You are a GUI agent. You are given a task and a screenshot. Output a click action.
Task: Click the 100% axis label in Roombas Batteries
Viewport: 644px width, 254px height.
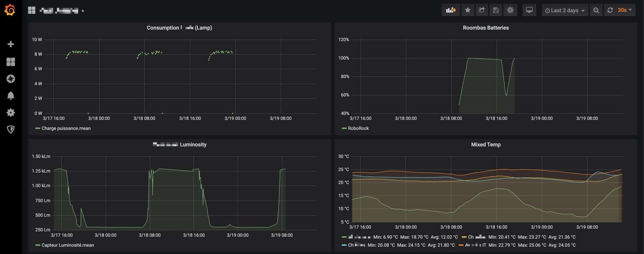(x=344, y=58)
